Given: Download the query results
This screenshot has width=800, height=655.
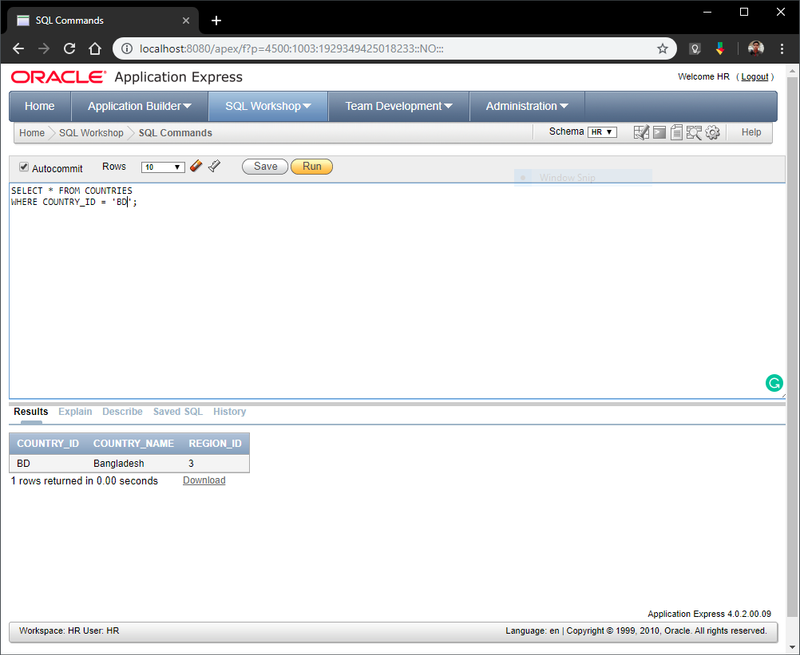Looking at the screenshot, I should [x=204, y=481].
